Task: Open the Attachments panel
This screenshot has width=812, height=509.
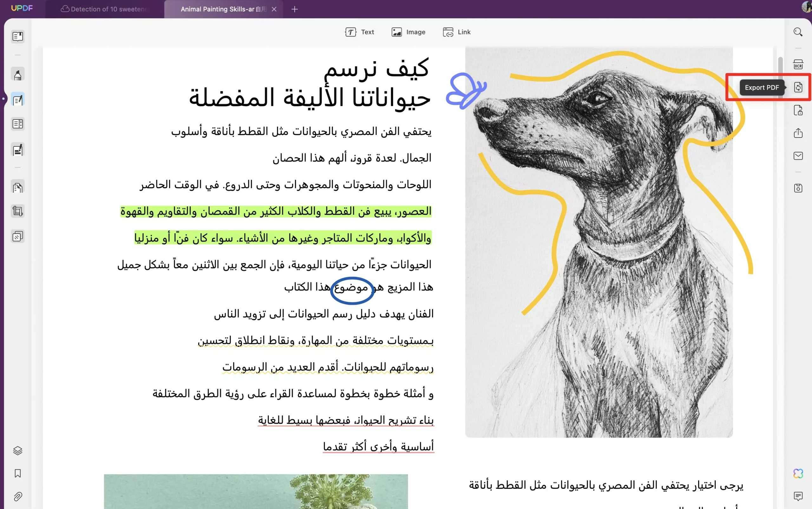Action: point(17,497)
